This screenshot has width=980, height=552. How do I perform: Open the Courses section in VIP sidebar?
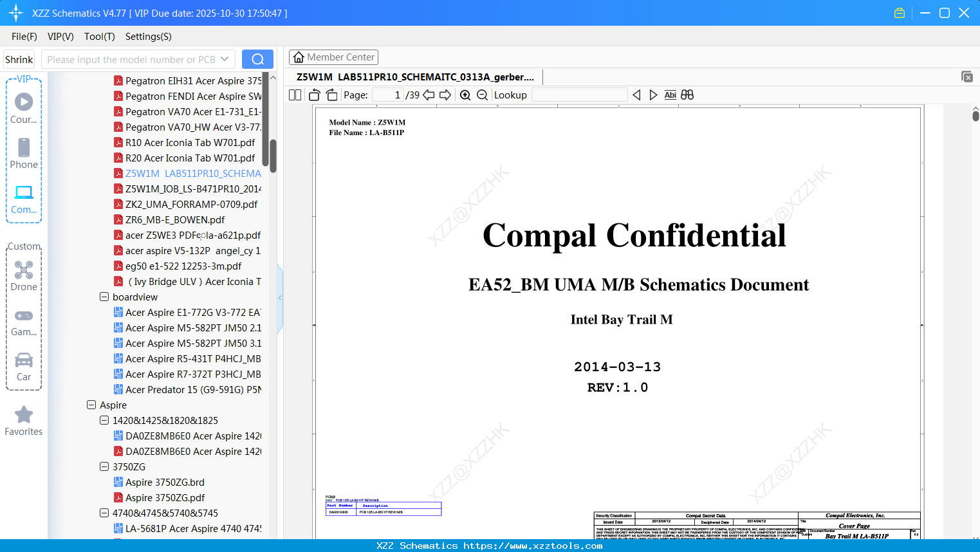pos(24,109)
